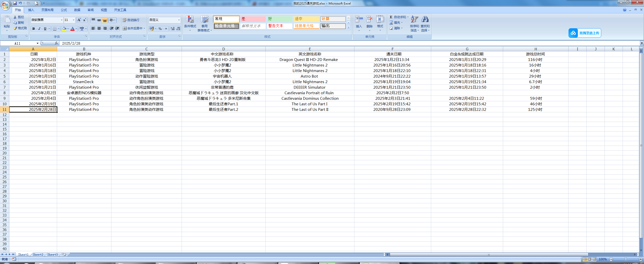Open Format as Table (套用表格格式)
This screenshot has width=644, height=264.
[205, 23]
